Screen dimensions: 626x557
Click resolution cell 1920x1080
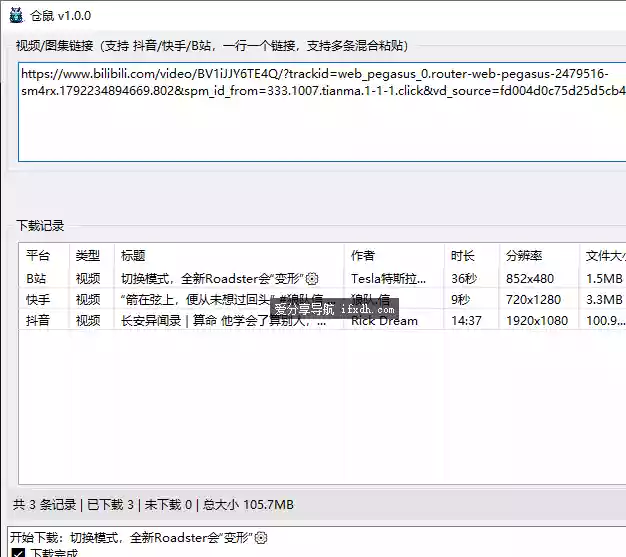[537, 320]
